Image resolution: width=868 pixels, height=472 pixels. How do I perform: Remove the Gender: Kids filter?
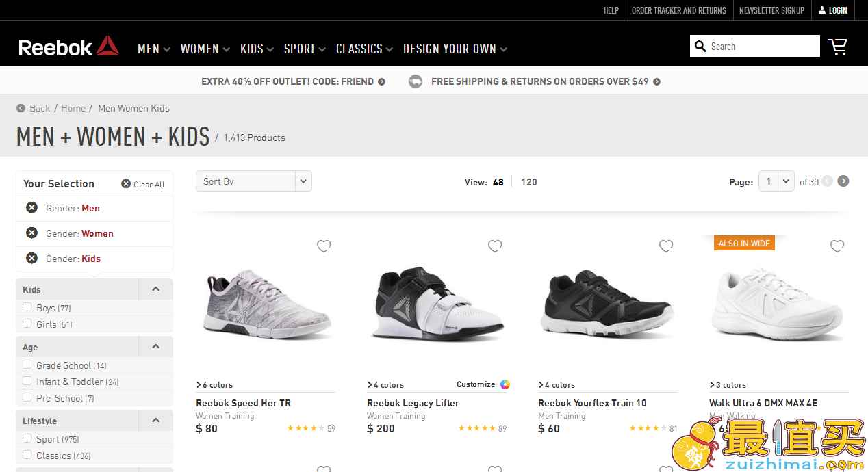coord(31,259)
